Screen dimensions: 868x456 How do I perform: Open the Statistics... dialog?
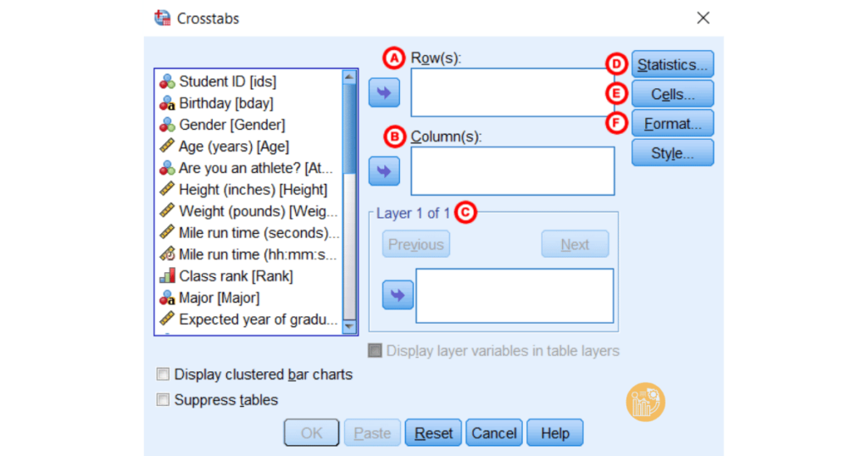[x=672, y=64]
